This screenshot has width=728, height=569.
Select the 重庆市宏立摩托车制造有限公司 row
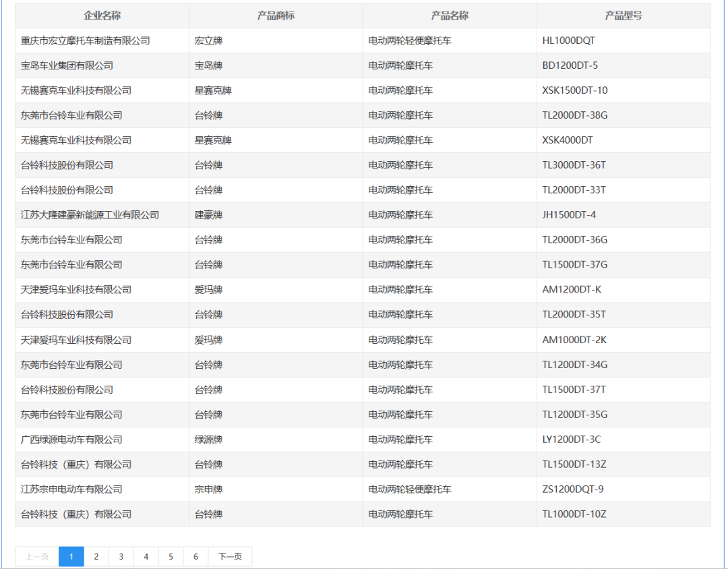tap(86, 40)
